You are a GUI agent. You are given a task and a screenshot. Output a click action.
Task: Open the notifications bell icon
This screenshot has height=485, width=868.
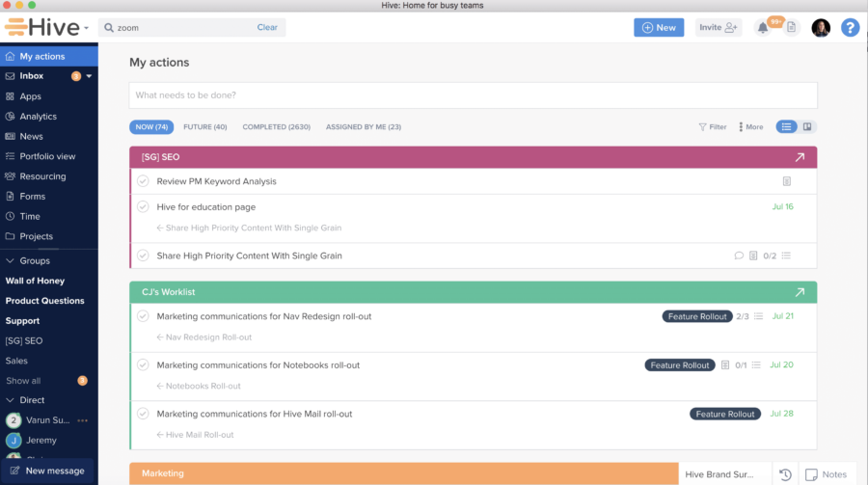click(763, 28)
